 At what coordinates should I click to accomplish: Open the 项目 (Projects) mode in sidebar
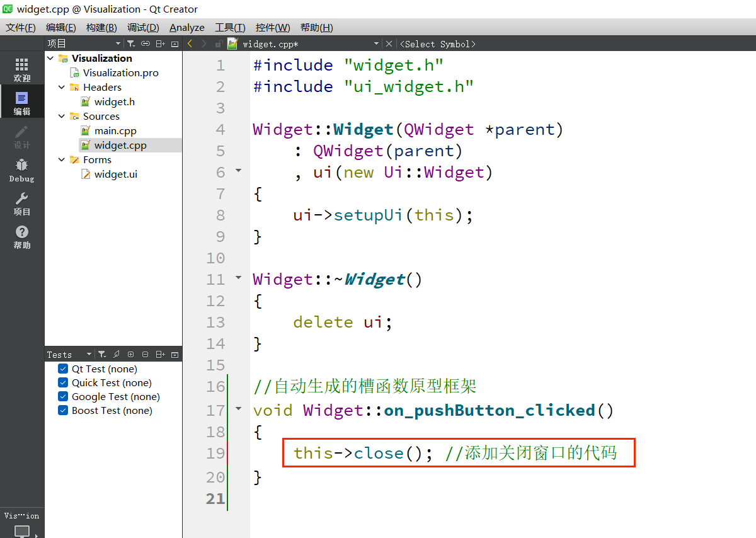tap(22, 203)
